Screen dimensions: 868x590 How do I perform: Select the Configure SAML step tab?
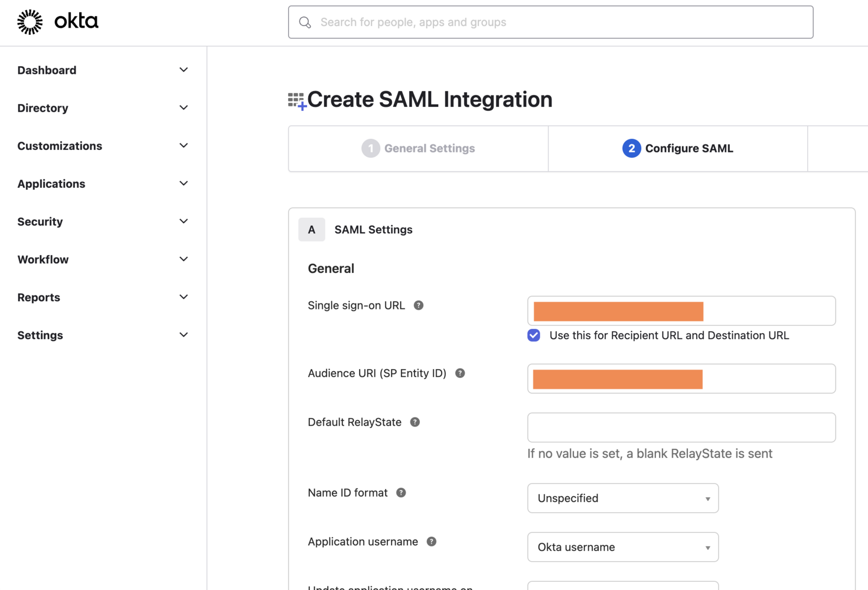pos(678,149)
